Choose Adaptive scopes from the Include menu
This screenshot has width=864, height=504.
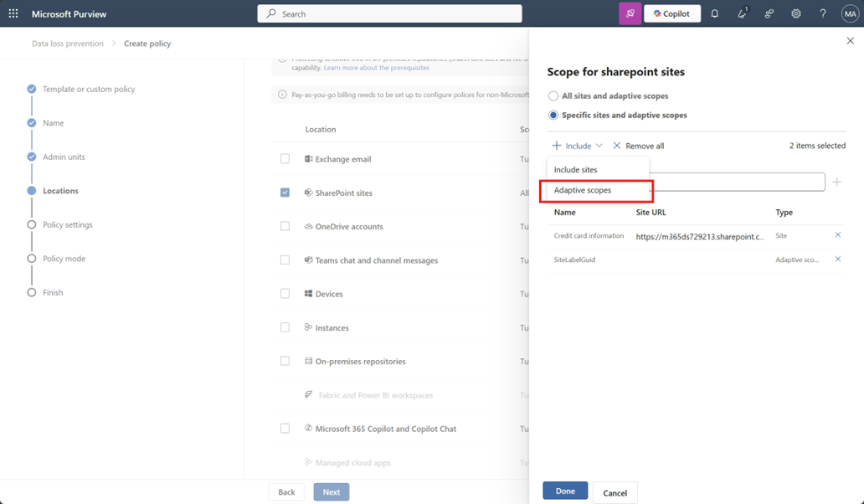pyautogui.click(x=583, y=191)
